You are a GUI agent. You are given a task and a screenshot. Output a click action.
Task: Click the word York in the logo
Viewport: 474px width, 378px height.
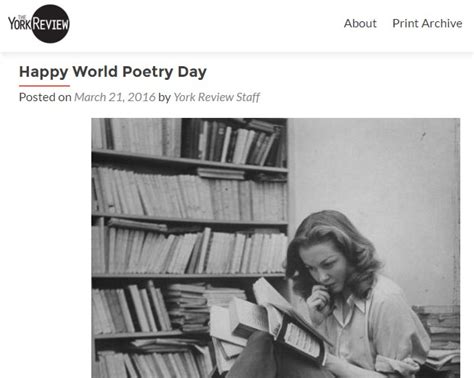20,24
